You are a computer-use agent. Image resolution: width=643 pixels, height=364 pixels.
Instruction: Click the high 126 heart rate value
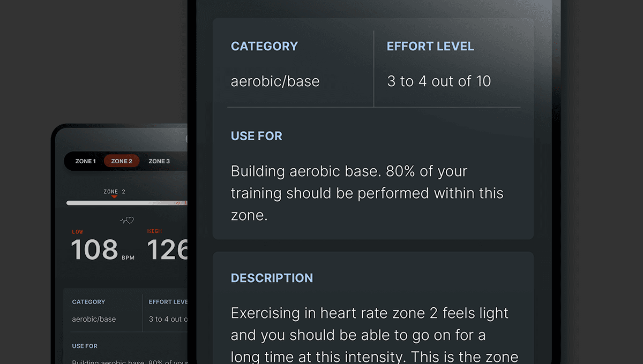(x=167, y=250)
